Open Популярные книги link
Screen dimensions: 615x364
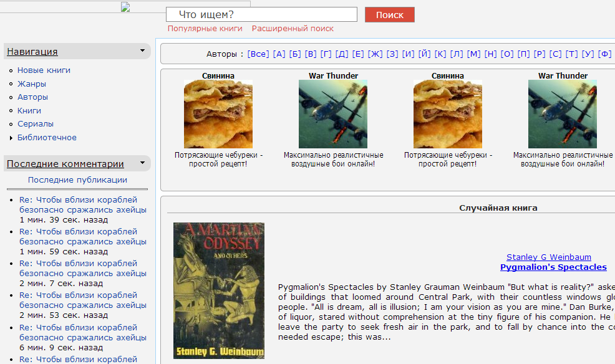click(x=205, y=29)
